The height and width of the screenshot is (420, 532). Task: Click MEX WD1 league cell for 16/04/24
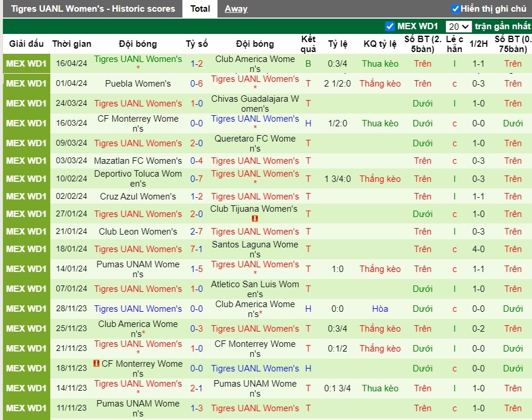coord(26,64)
